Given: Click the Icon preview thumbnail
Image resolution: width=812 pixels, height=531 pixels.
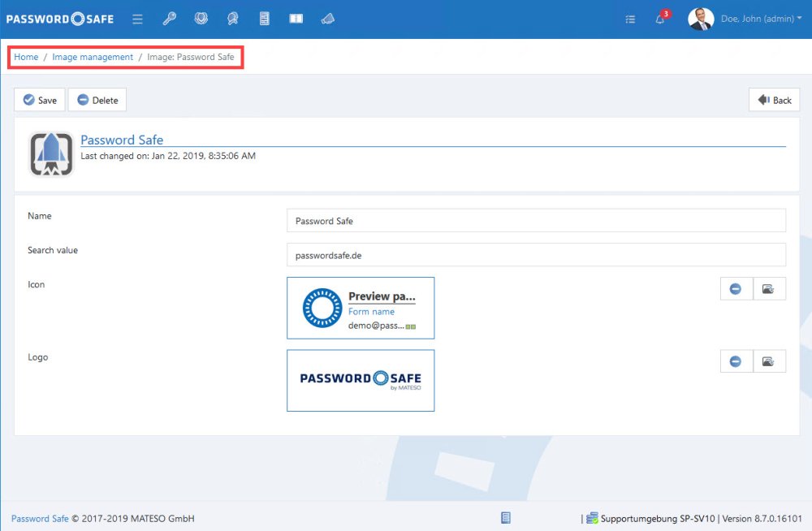Looking at the screenshot, I should tap(361, 309).
